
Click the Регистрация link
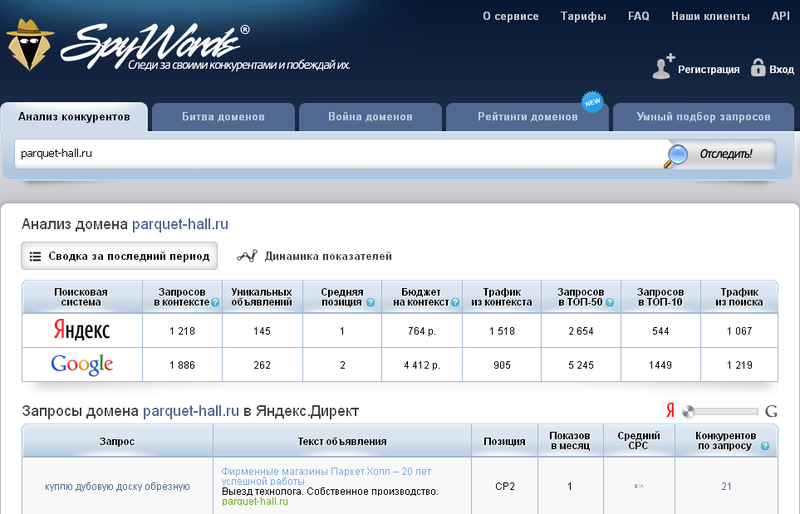[x=709, y=69]
